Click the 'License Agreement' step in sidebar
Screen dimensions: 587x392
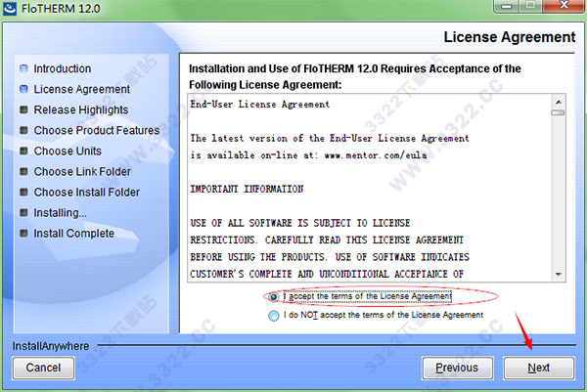point(82,89)
